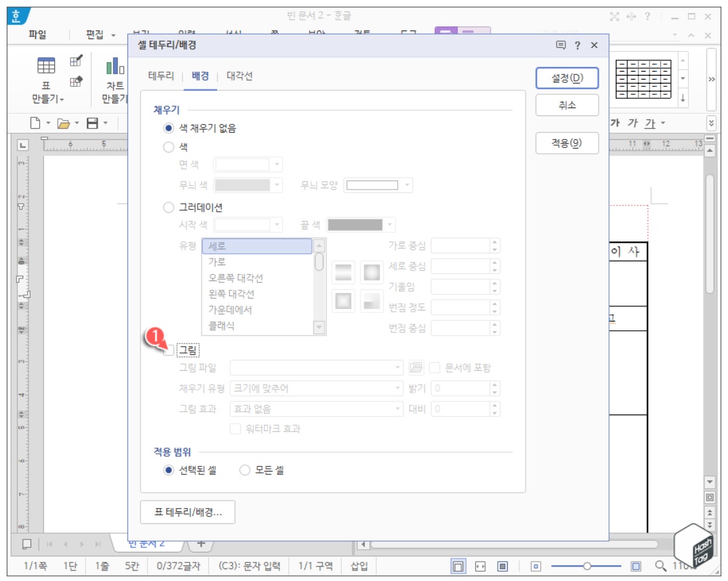Click the open folder icon
The image size is (728, 581).
click(63, 123)
